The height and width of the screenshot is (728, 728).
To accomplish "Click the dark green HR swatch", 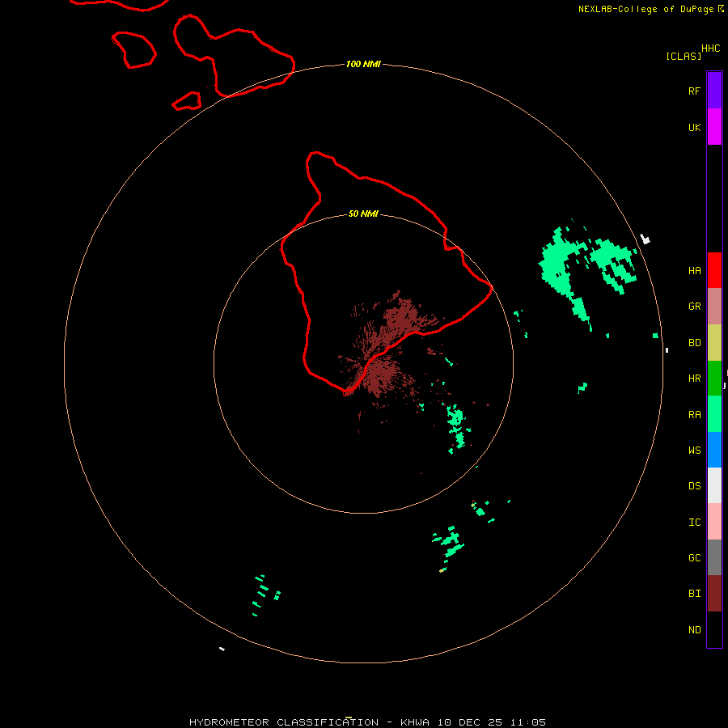I will (714, 379).
